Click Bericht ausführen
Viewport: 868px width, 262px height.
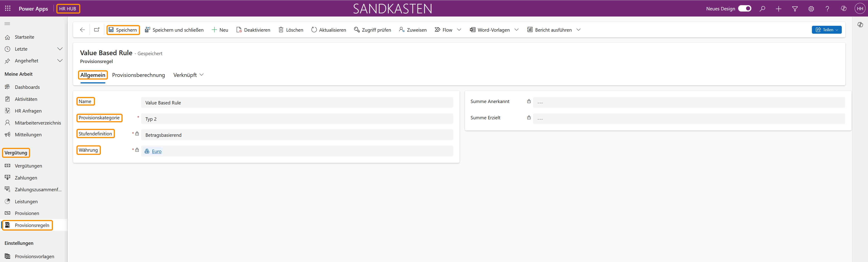[549, 30]
